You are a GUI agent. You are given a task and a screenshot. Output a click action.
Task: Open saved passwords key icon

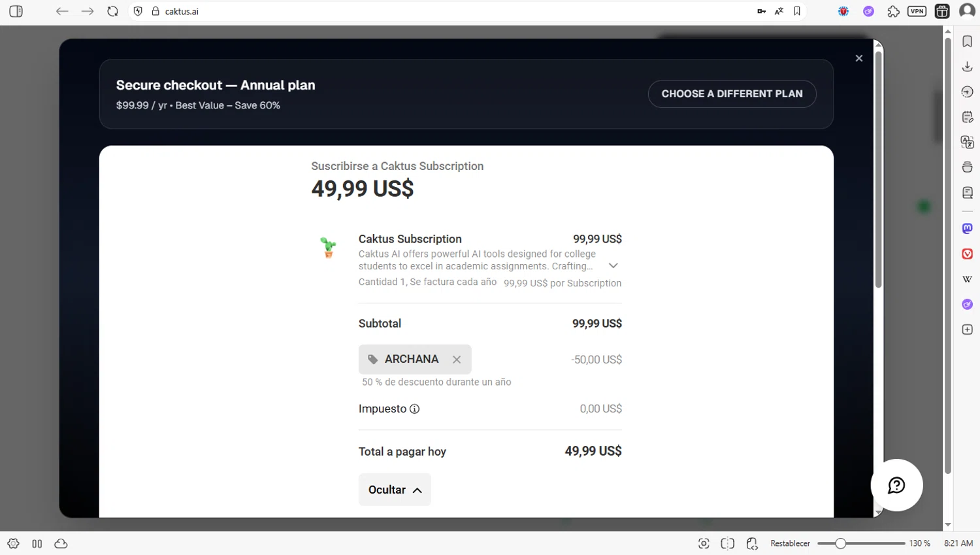[x=761, y=11]
